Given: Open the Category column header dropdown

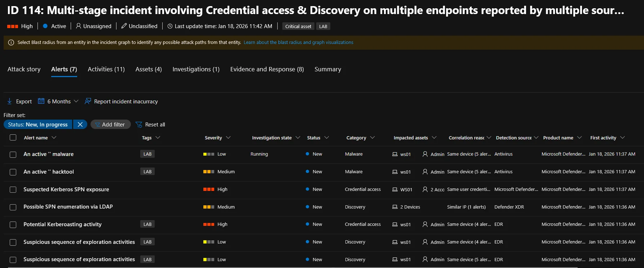Looking at the screenshot, I should click(x=372, y=138).
